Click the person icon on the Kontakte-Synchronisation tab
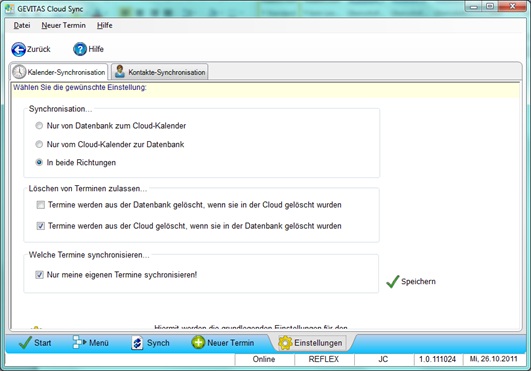This screenshot has width=531, height=371. tap(120, 71)
